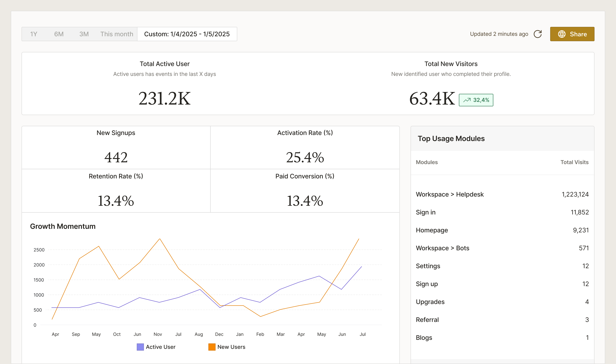Screen dimensions: 616x364
Task: Click the Growth Momentum chart title
Action: coord(63,226)
